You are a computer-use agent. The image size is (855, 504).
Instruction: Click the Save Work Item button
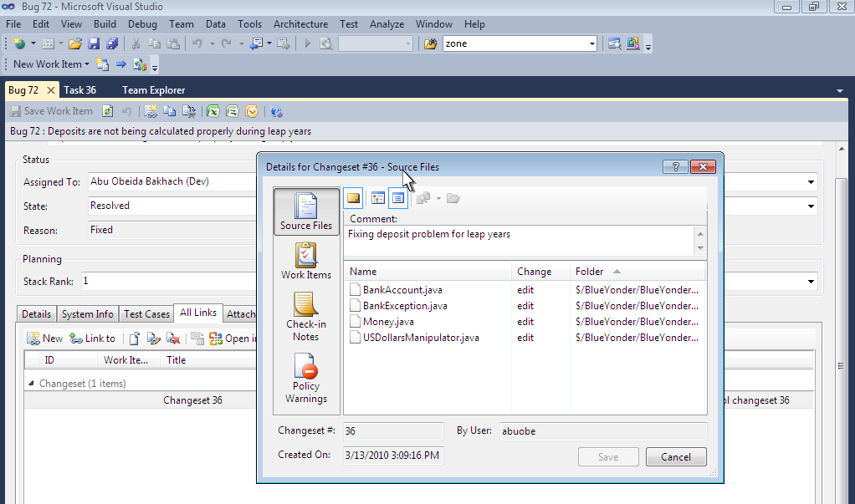coord(52,111)
